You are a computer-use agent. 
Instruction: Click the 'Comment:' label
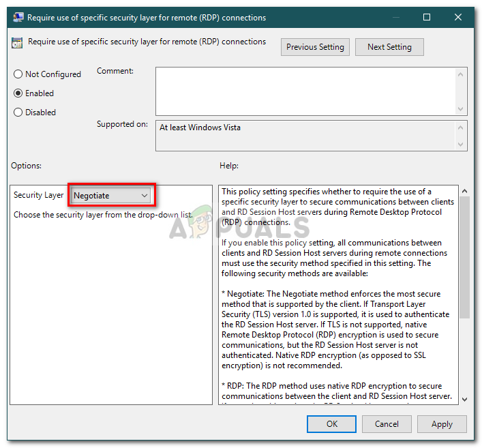(115, 71)
